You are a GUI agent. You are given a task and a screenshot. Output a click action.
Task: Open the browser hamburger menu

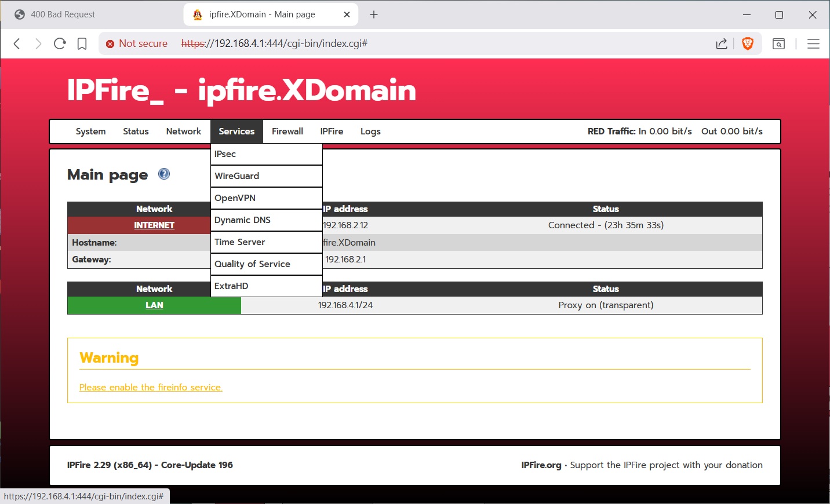point(813,43)
